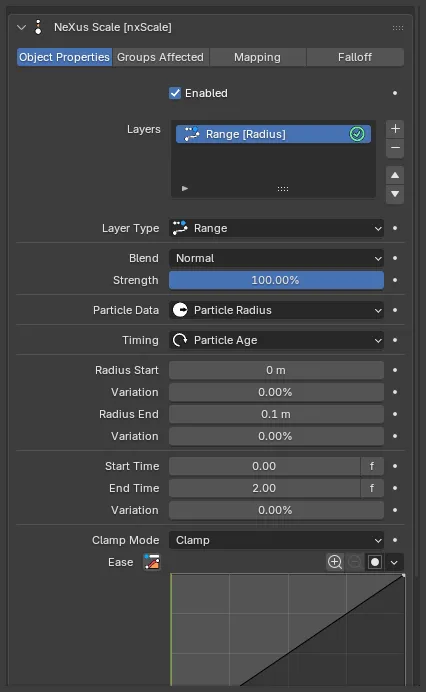Open the Ease curve tools dropdown arrow
This screenshot has height=692, width=426.
(x=394, y=563)
